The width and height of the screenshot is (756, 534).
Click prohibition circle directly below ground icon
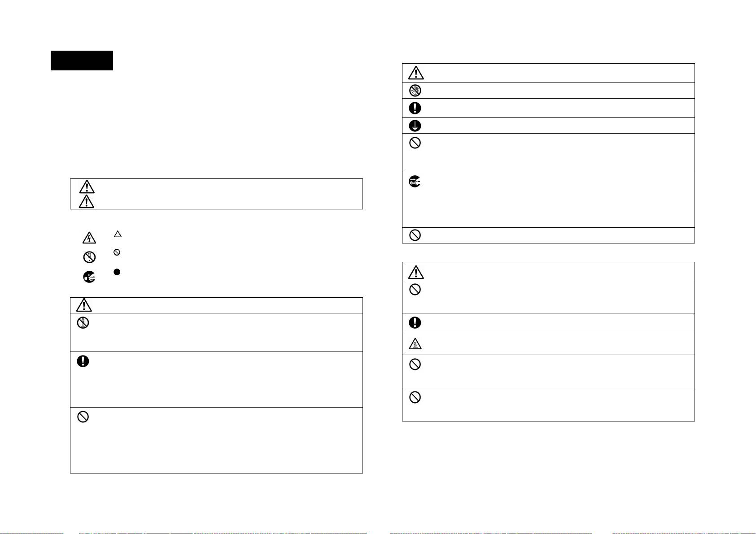415,143
